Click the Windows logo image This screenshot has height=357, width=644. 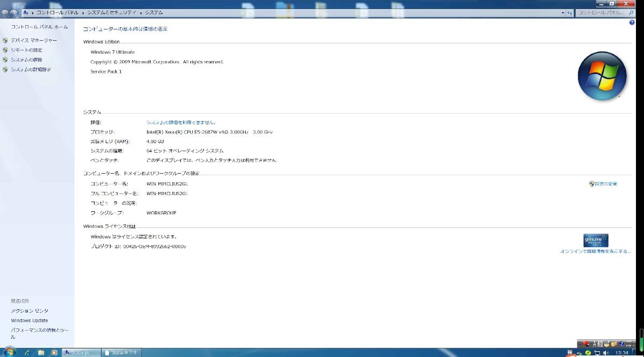602,76
